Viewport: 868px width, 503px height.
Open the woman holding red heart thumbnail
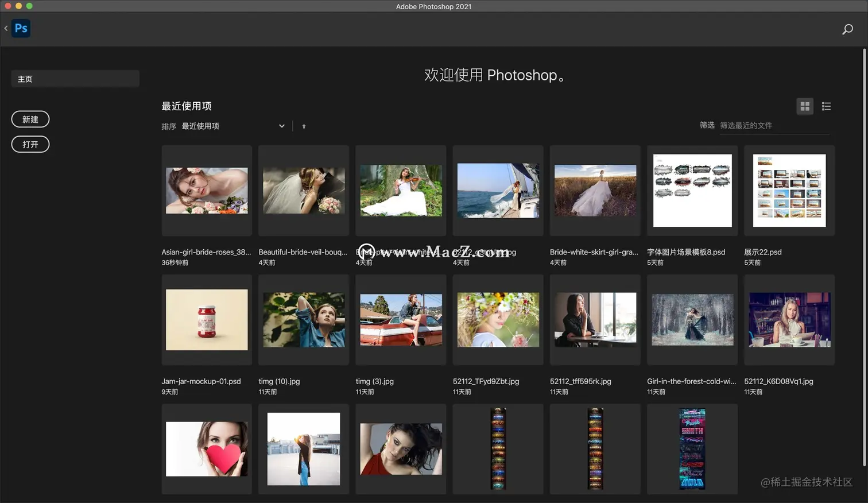point(207,449)
